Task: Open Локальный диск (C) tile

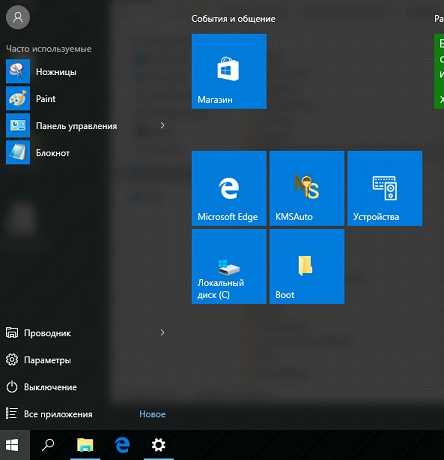Action: tap(229, 266)
